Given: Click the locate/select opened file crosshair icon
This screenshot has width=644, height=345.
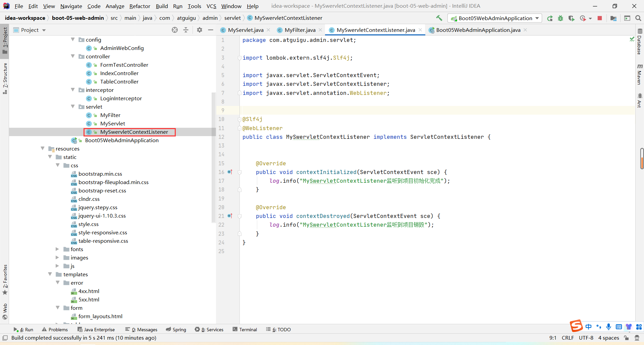Looking at the screenshot, I should click(175, 30).
